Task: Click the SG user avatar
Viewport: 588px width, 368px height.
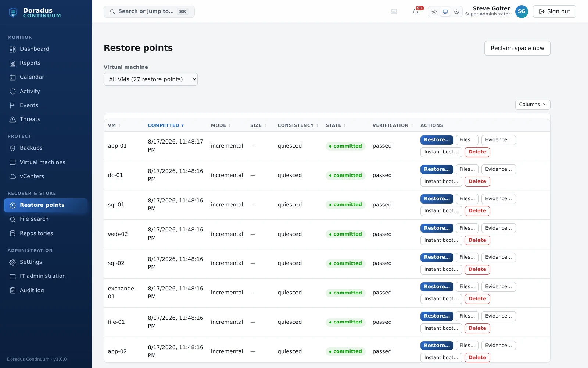Action: [x=521, y=11]
